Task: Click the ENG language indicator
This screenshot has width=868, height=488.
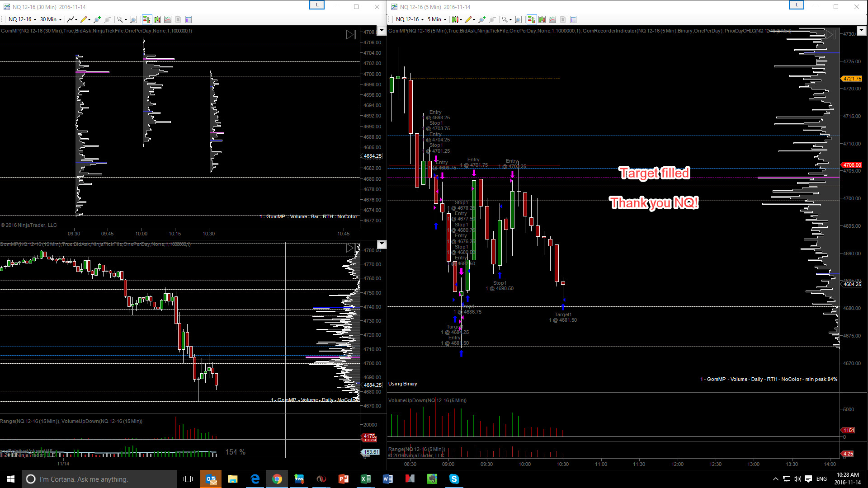Action: (x=822, y=479)
